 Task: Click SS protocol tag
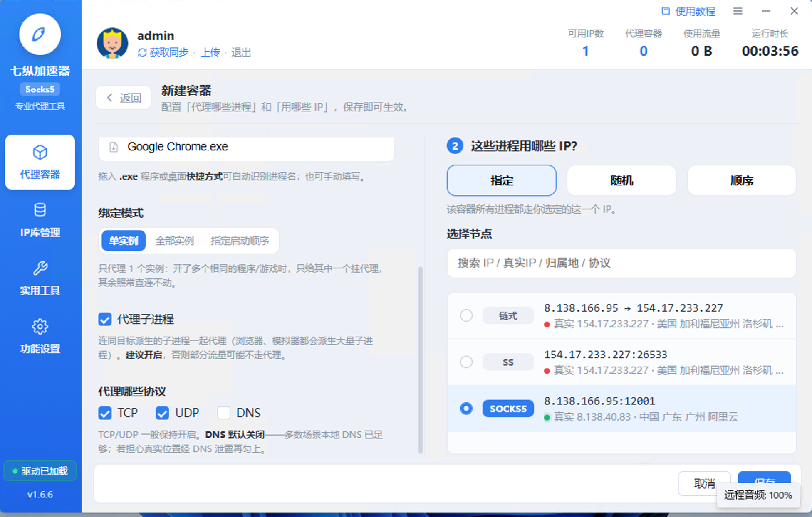click(x=508, y=362)
